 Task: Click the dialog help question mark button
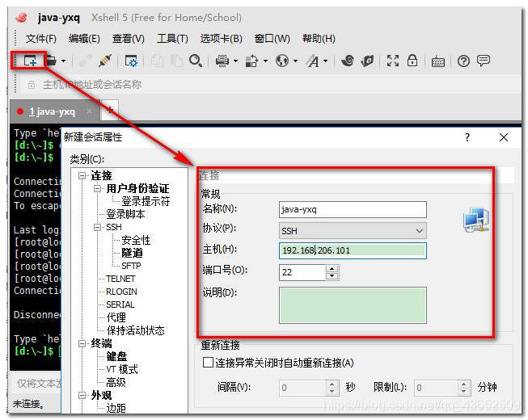click(x=467, y=137)
